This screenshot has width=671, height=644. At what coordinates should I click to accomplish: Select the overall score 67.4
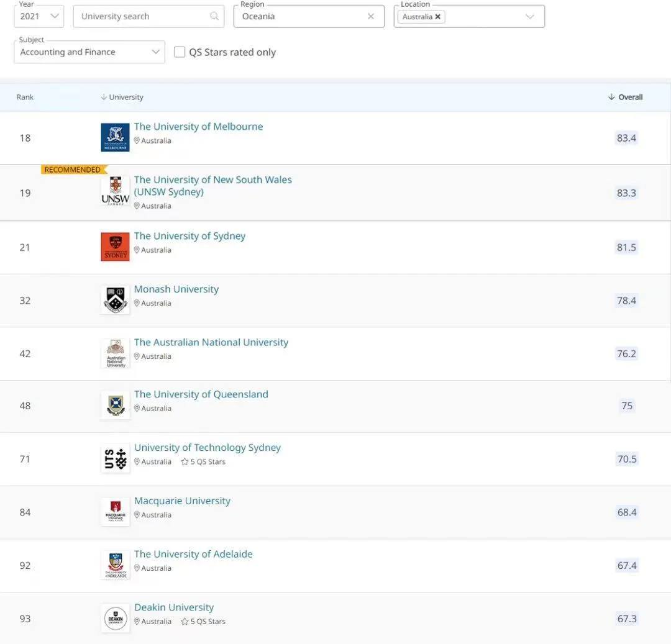[627, 565]
